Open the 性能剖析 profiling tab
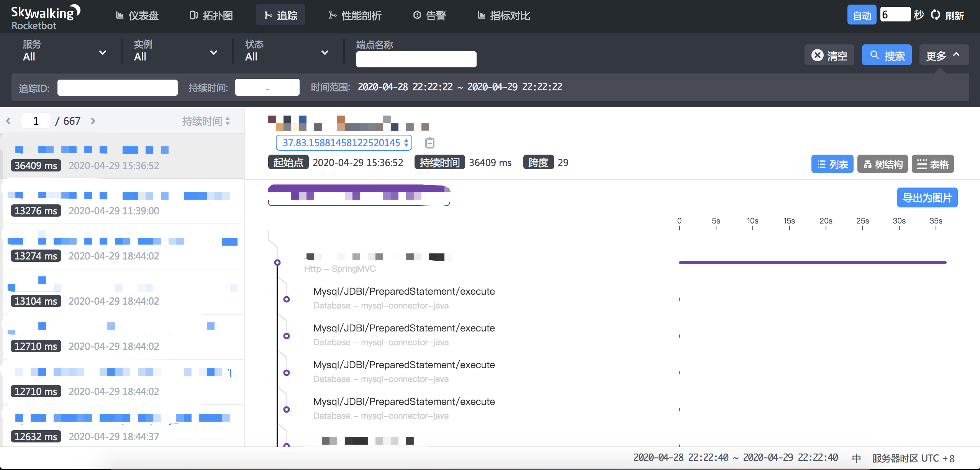The height and width of the screenshot is (470, 980). point(355,15)
